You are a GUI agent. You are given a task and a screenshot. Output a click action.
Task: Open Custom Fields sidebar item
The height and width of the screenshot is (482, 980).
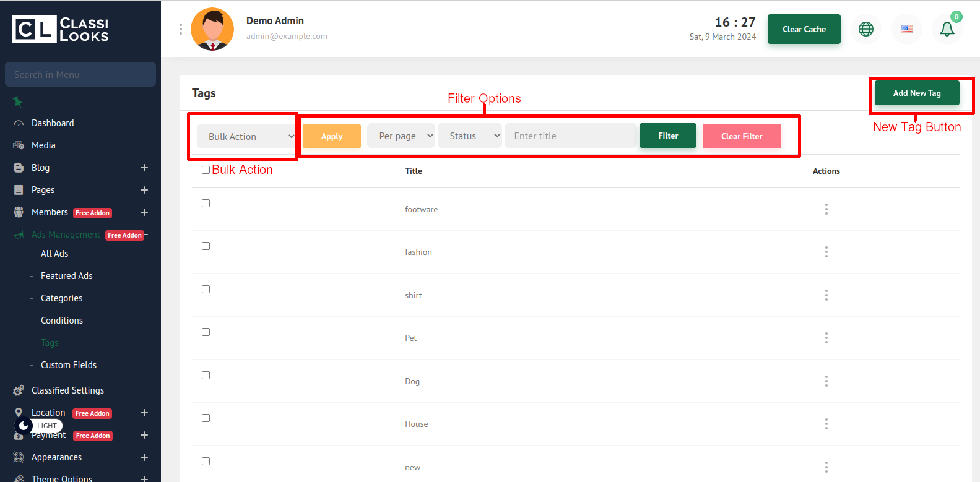[x=69, y=365]
